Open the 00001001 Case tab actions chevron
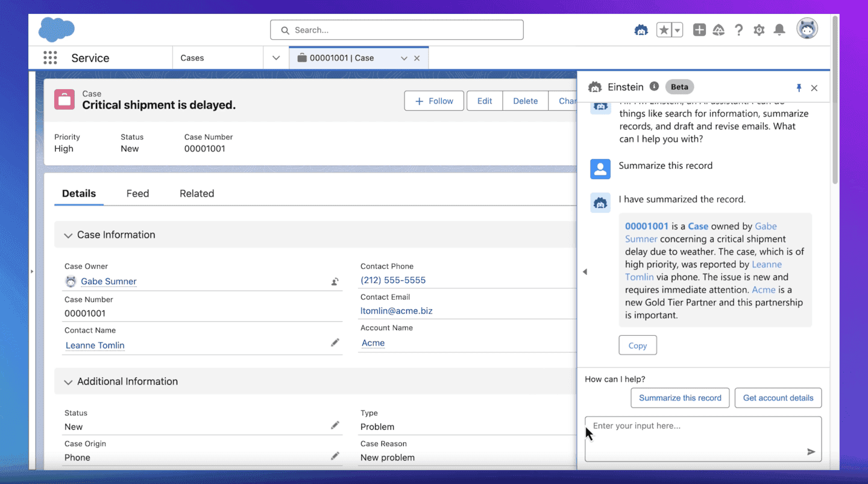Image resolution: width=868 pixels, height=484 pixels. pyautogui.click(x=404, y=58)
